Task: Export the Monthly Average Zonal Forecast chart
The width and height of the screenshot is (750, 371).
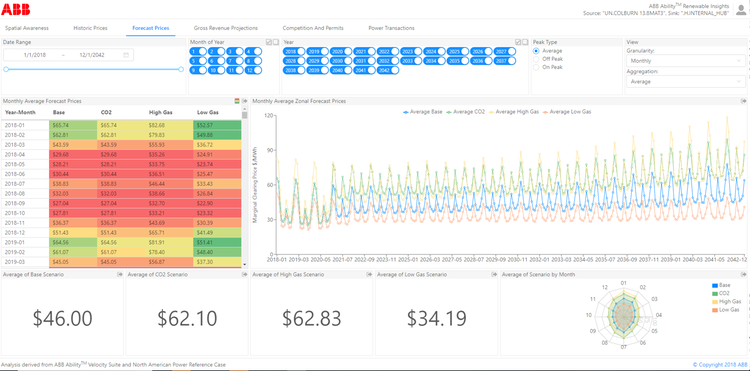Action: (x=744, y=101)
